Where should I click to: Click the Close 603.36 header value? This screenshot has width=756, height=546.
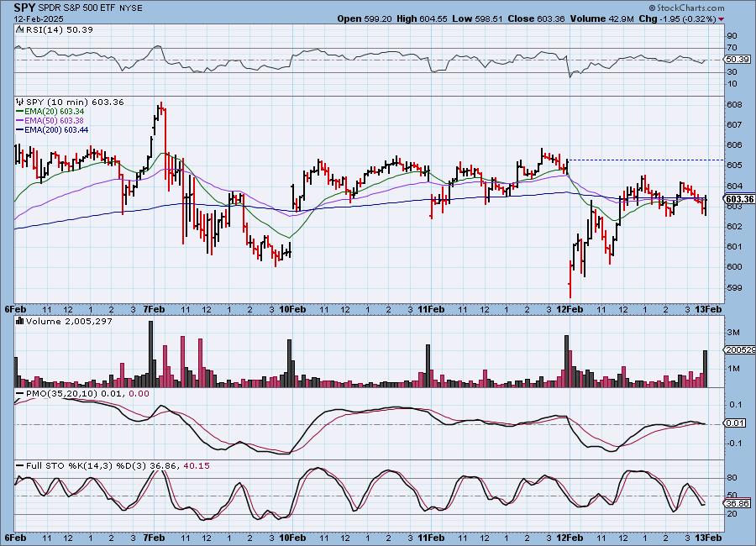pyautogui.click(x=536, y=18)
